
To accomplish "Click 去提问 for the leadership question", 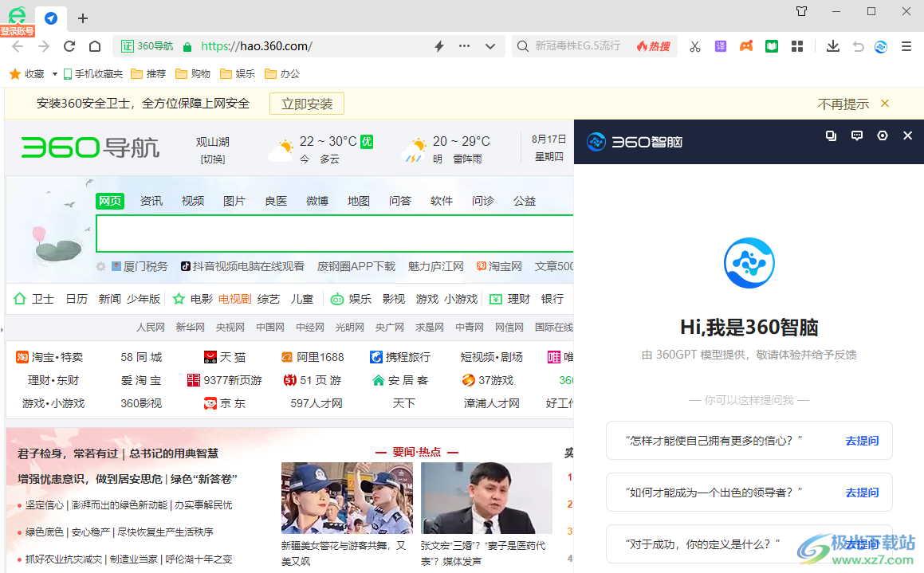I will (x=862, y=493).
